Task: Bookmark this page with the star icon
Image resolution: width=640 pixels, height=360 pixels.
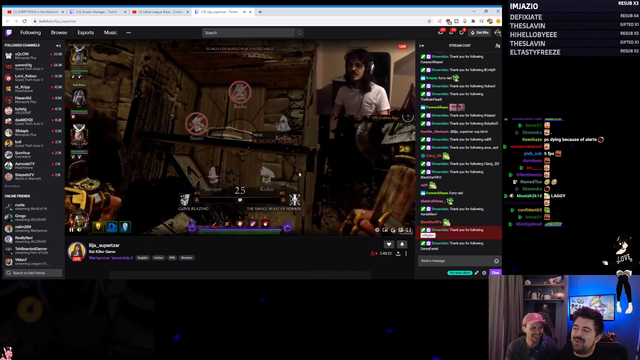Action: pos(429,21)
